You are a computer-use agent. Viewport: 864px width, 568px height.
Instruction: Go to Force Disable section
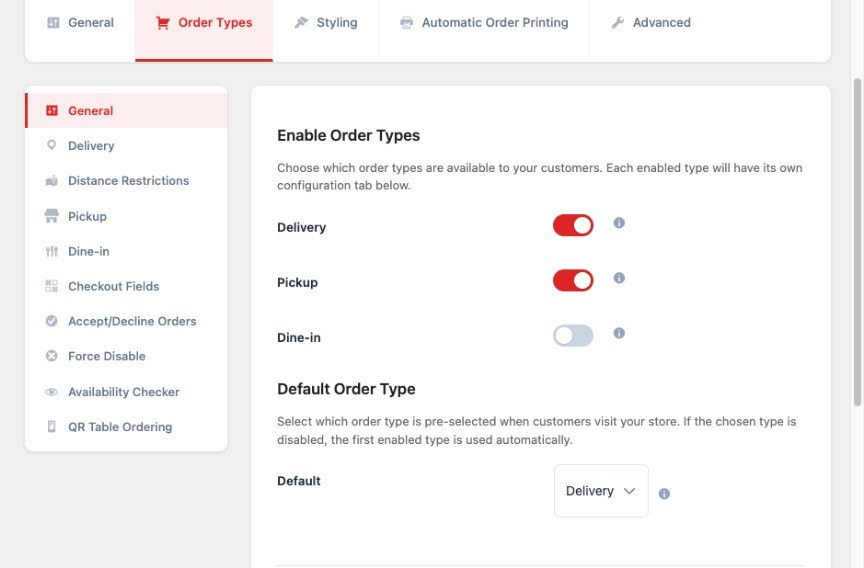tap(126, 356)
